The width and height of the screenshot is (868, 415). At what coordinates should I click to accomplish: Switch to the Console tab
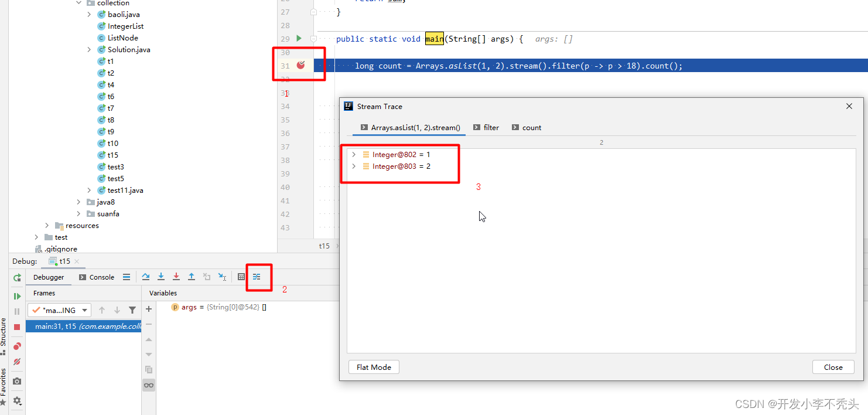[101, 277]
